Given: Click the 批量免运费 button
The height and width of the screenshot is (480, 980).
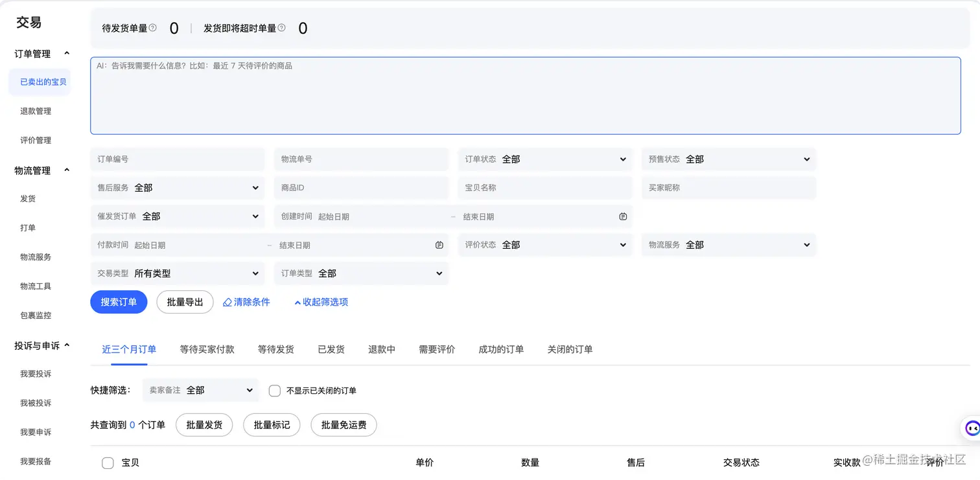Looking at the screenshot, I should (344, 425).
